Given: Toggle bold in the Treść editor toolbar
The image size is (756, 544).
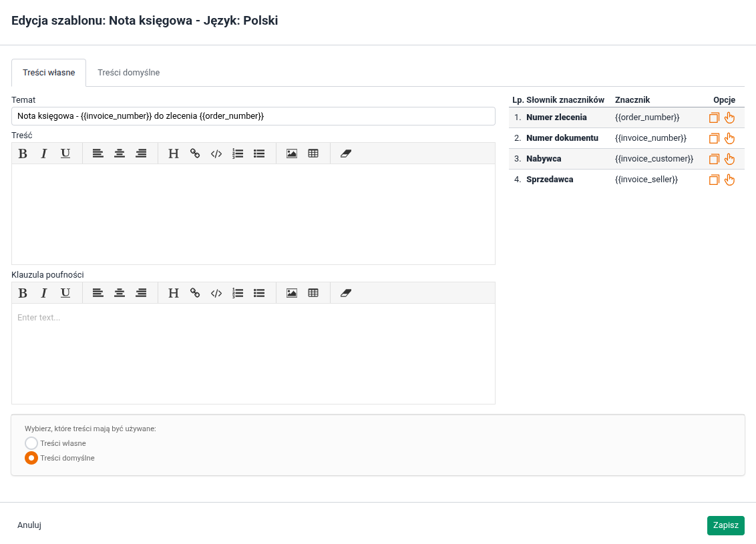Looking at the screenshot, I should [23, 154].
